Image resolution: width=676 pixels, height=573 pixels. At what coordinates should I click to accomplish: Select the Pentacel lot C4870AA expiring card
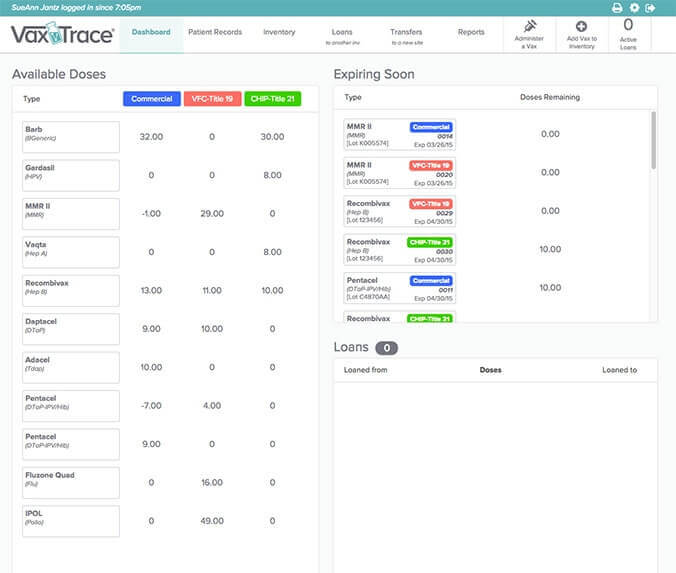pyautogui.click(x=400, y=288)
